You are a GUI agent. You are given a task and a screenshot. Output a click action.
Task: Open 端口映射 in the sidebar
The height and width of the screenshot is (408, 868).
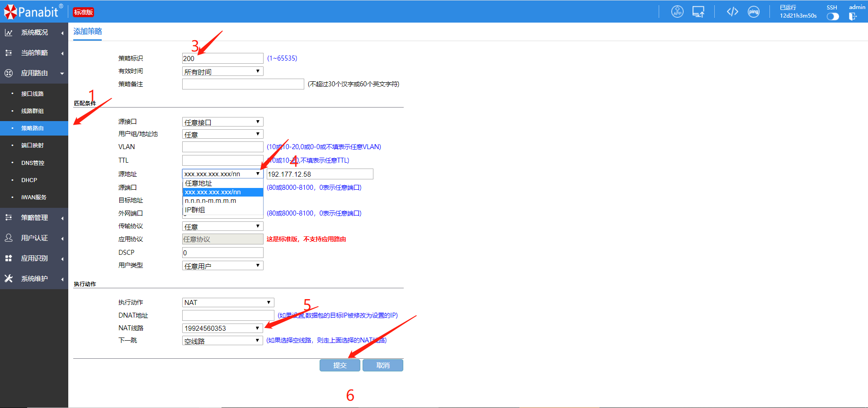pyautogui.click(x=33, y=145)
